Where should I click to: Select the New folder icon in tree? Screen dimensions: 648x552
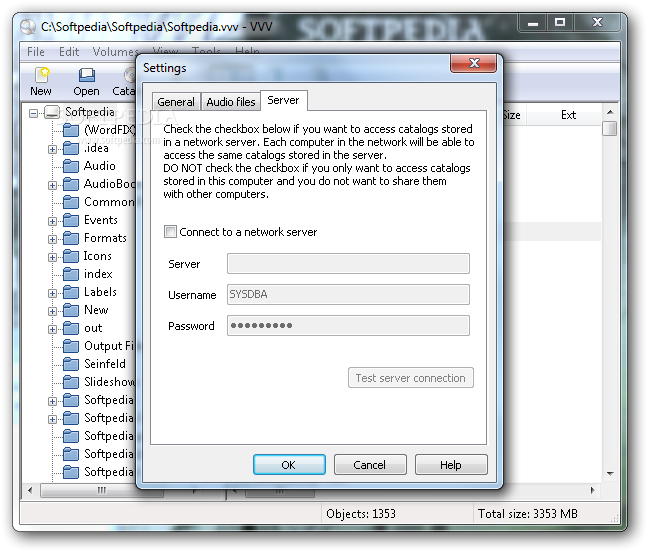tap(71, 311)
